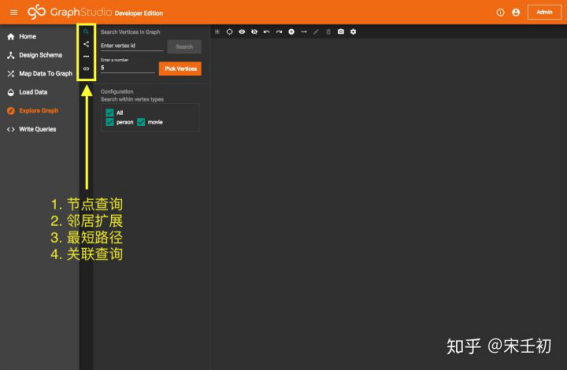Toggle the movie checkbox
The height and width of the screenshot is (371, 567).
point(141,122)
